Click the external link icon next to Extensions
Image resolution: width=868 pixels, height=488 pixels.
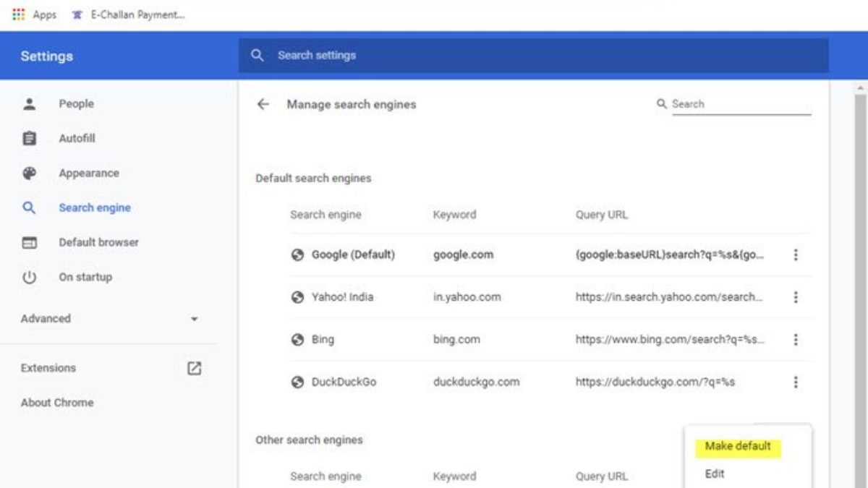[194, 368]
